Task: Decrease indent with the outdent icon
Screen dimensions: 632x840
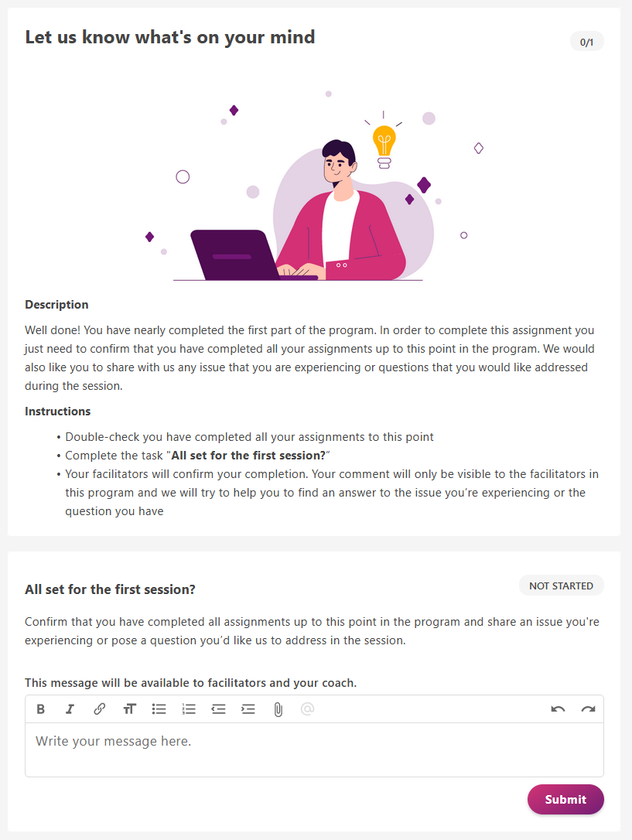Action: (x=218, y=709)
